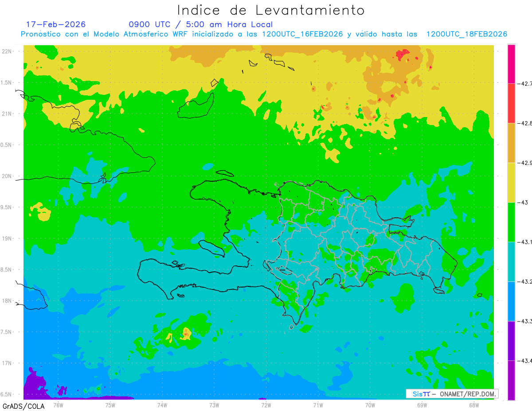Click the "ONAMET/REP.DOM." credit box
The height and width of the screenshot is (411, 532).
452,394
